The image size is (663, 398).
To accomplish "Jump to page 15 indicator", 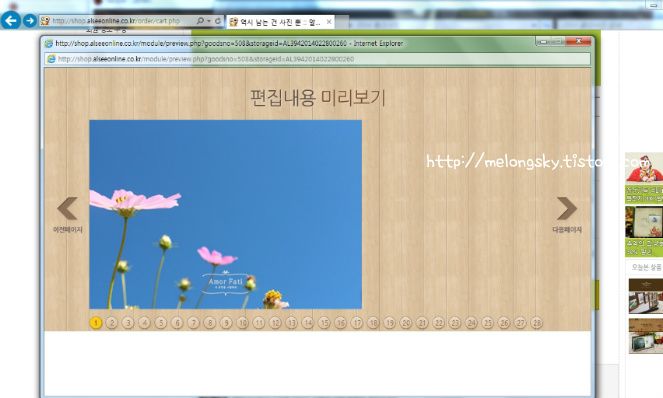I will (324, 323).
